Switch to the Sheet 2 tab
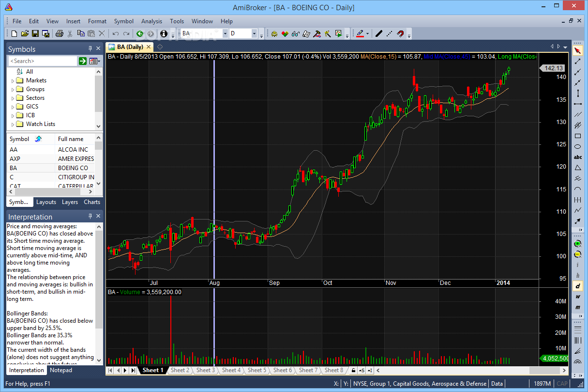The image size is (588, 392). click(x=180, y=370)
